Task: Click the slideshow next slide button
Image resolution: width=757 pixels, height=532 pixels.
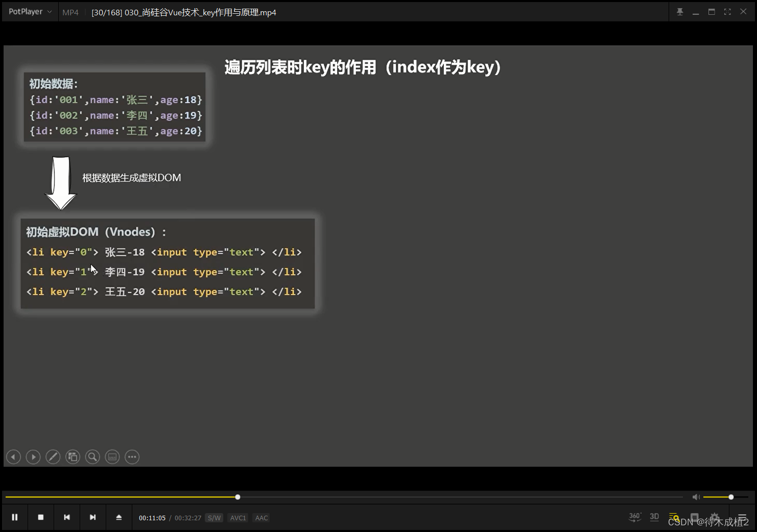Action: click(x=33, y=457)
